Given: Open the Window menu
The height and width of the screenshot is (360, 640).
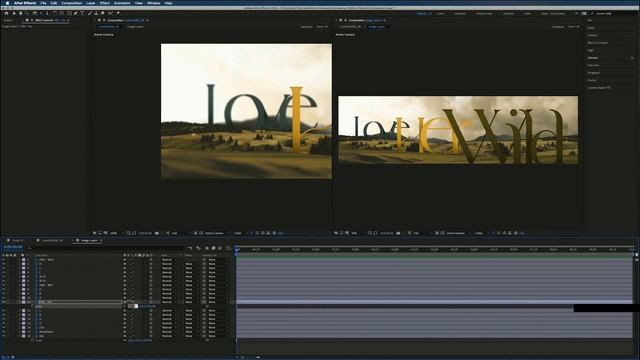Looking at the screenshot, I should (x=153, y=3).
